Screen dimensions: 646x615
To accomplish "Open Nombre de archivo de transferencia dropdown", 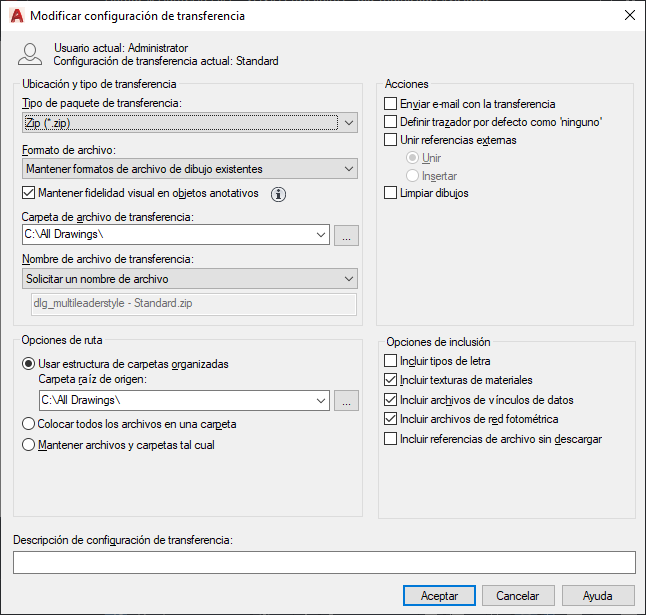I will click(190, 279).
